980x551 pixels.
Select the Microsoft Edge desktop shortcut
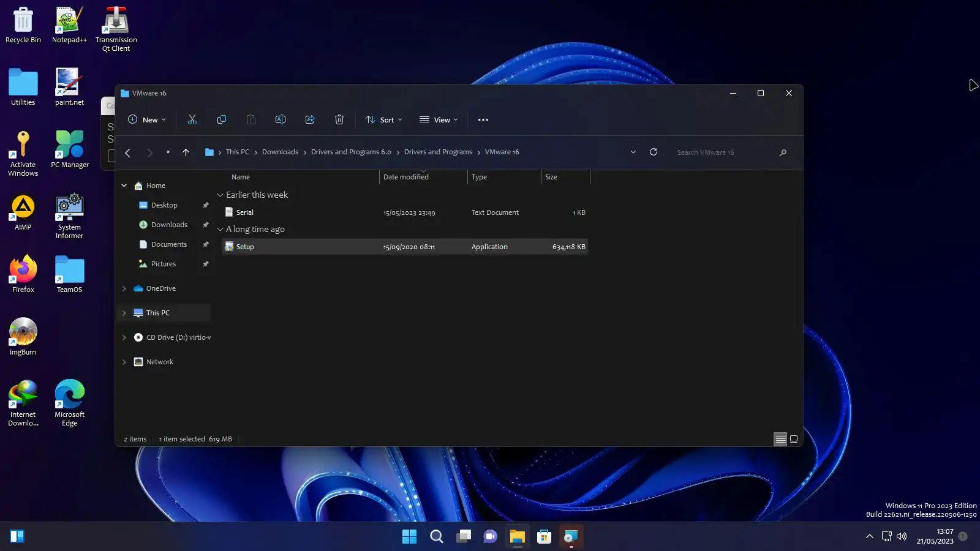point(69,403)
